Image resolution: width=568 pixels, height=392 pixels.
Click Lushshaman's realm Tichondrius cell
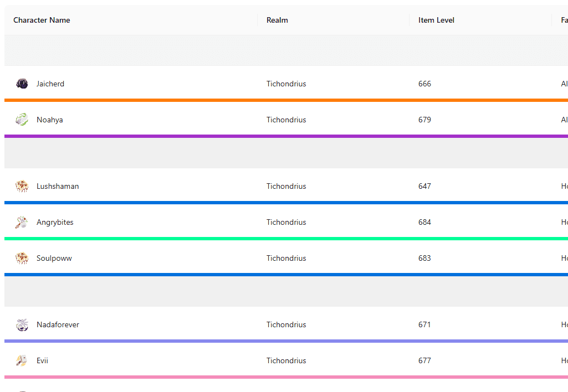[x=286, y=186]
